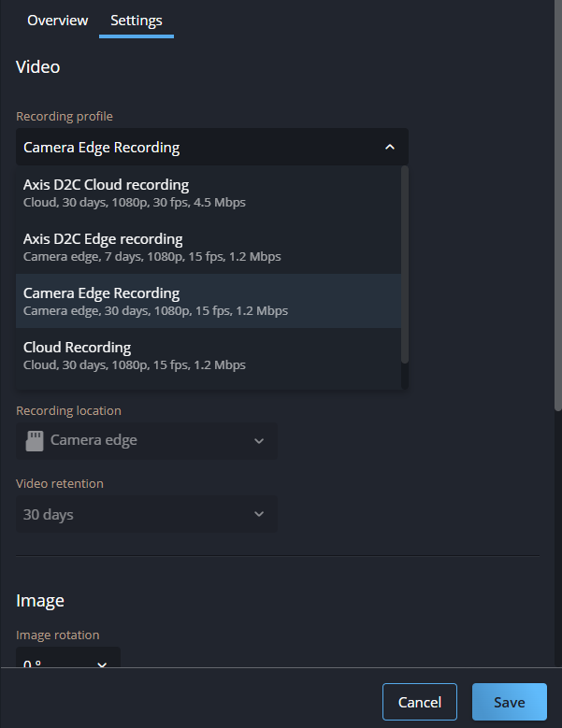Click the settings panel vertical scrollbar
The width and height of the screenshot is (562, 728).
pyautogui.click(x=558, y=206)
